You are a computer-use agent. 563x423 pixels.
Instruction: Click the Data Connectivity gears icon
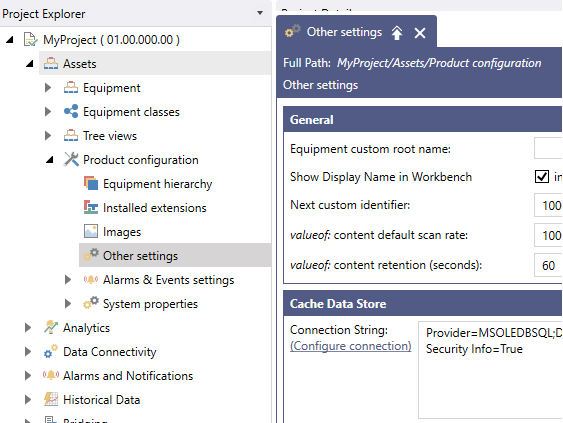point(51,351)
